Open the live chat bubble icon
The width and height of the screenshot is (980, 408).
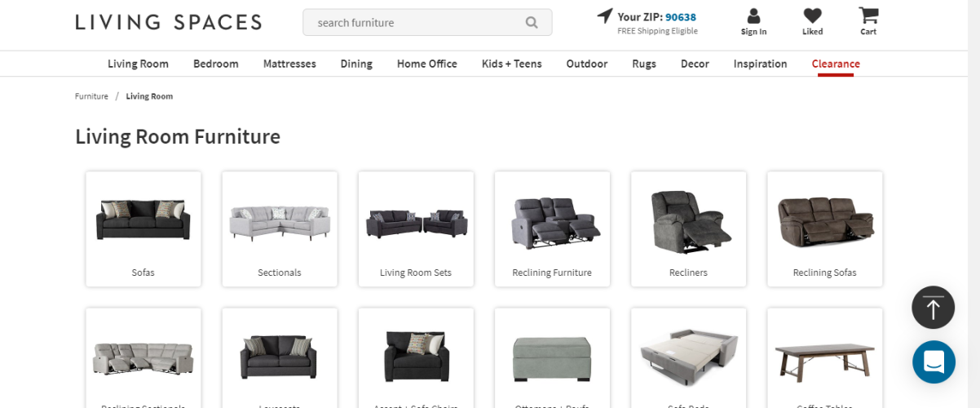pos(934,361)
